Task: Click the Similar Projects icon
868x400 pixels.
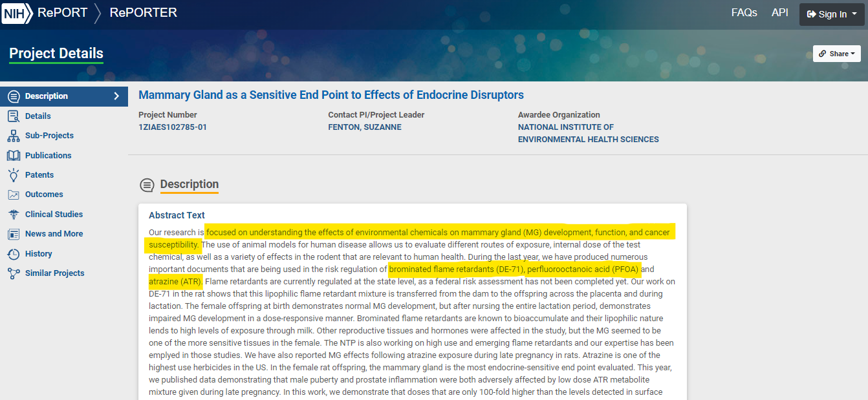Action: tap(13, 273)
